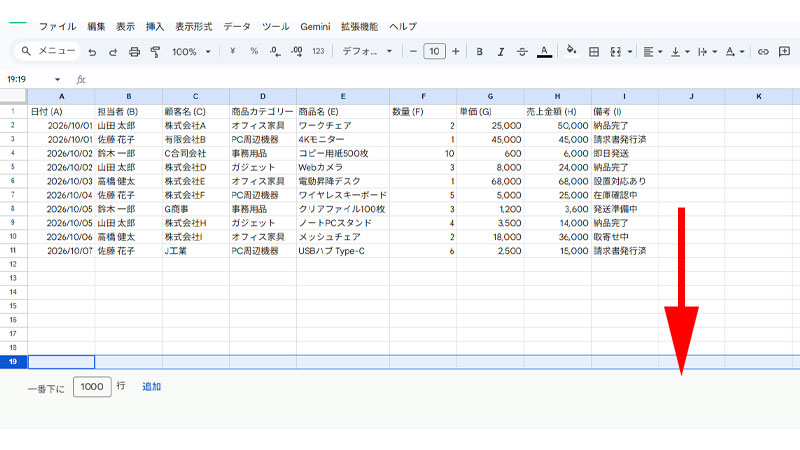Click the select-all corner box
The height and width of the screenshot is (450, 800).
click(13, 96)
